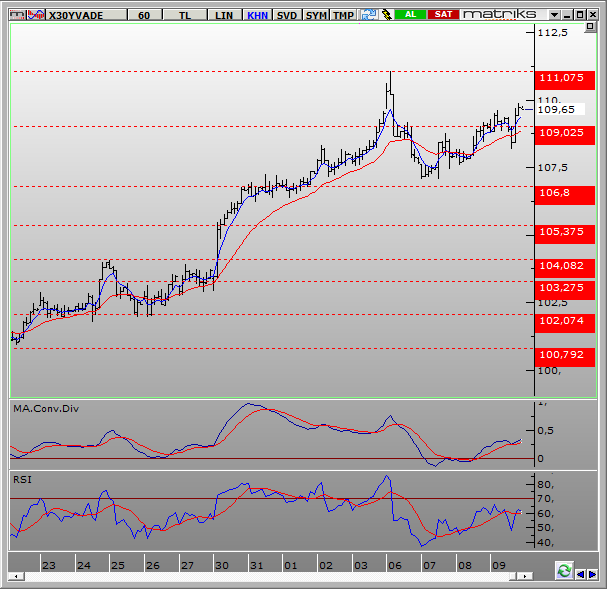Click the date 30 on the time axis
The width and height of the screenshot is (607, 589).
coord(222,566)
